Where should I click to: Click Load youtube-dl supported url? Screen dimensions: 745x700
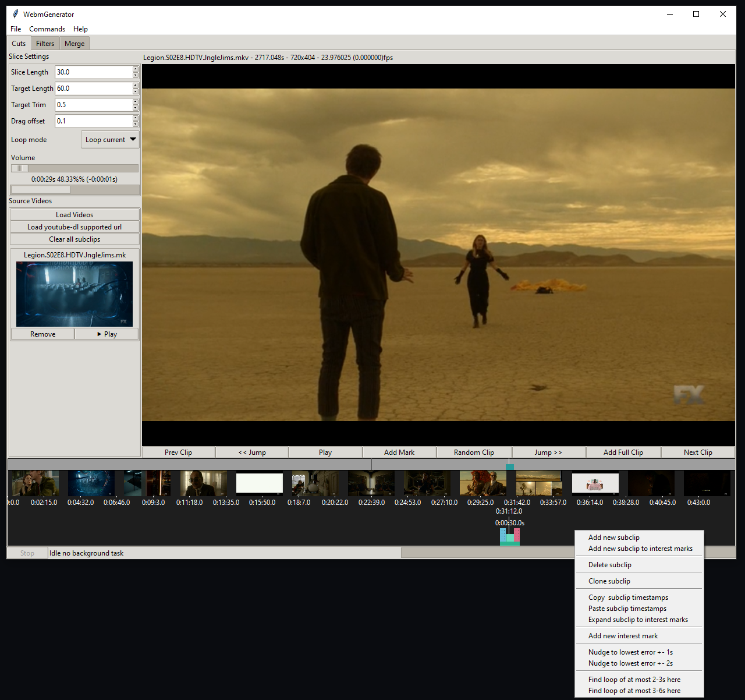tap(74, 227)
